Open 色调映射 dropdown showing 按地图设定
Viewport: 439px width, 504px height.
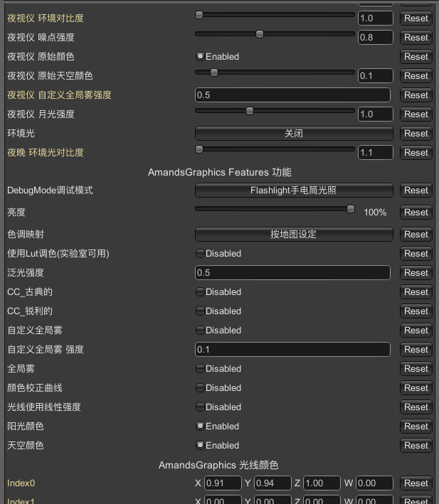294,235
